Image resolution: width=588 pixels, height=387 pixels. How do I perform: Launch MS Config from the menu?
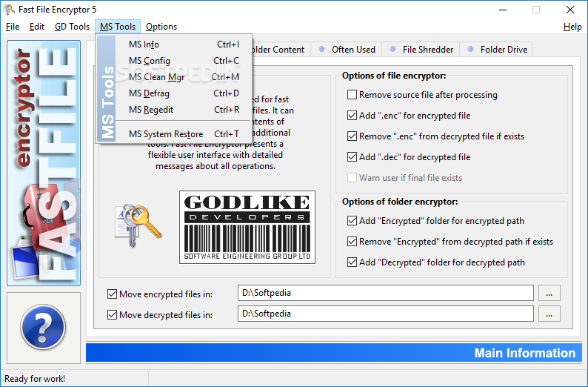pyautogui.click(x=184, y=61)
